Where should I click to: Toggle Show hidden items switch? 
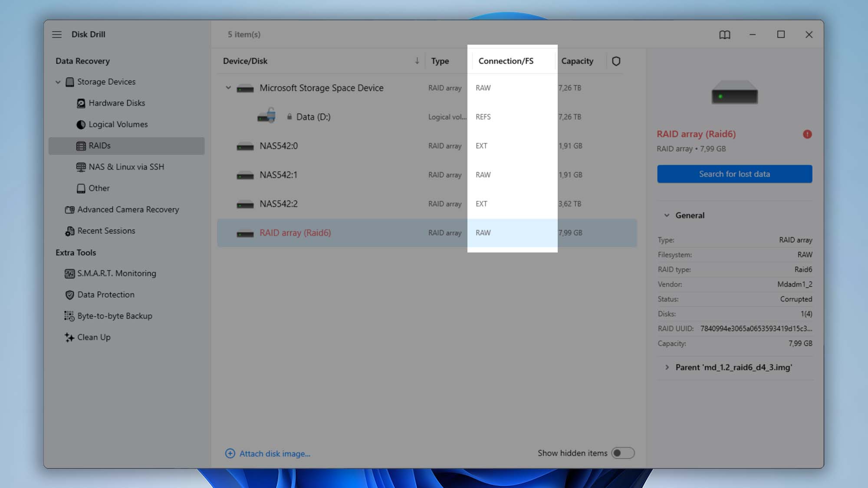pyautogui.click(x=623, y=453)
